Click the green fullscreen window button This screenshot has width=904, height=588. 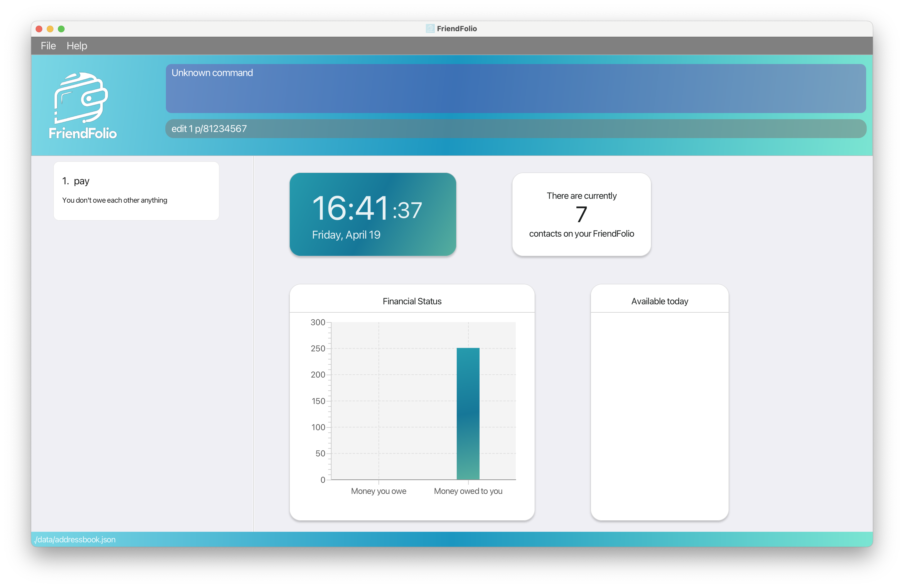[x=61, y=29]
